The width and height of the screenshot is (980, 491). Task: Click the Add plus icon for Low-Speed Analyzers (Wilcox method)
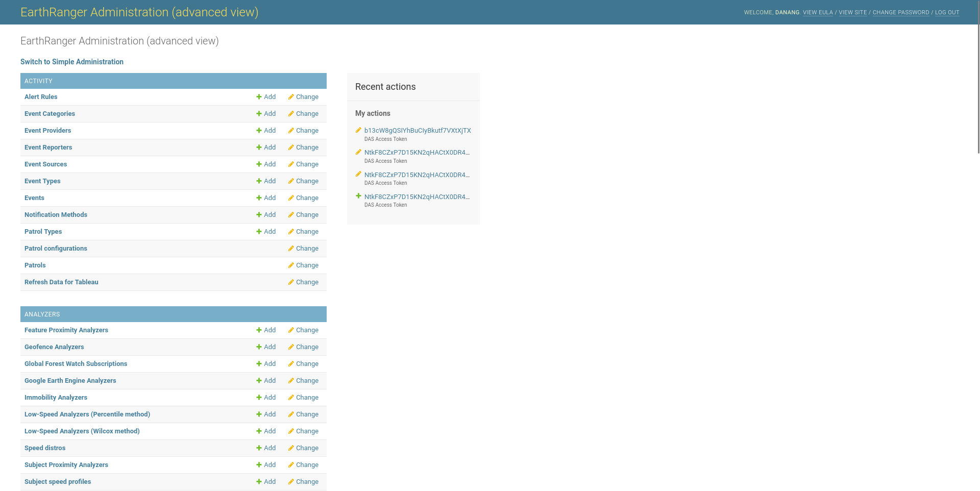point(259,431)
